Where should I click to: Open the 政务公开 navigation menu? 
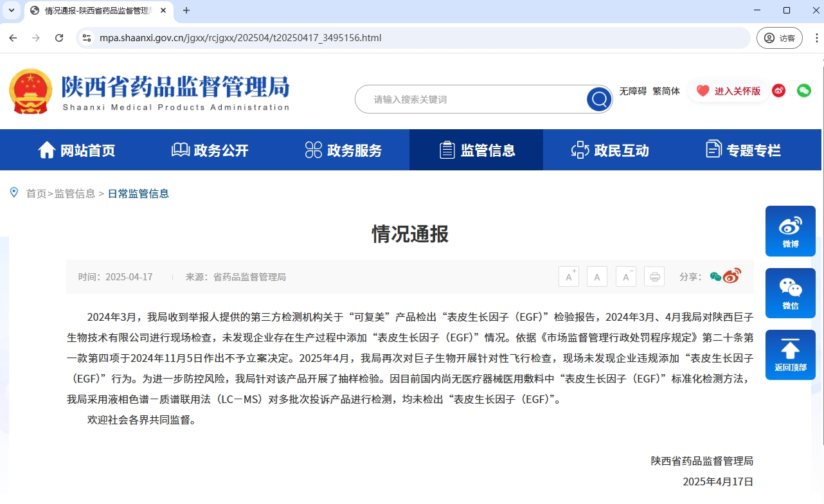point(210,150)
